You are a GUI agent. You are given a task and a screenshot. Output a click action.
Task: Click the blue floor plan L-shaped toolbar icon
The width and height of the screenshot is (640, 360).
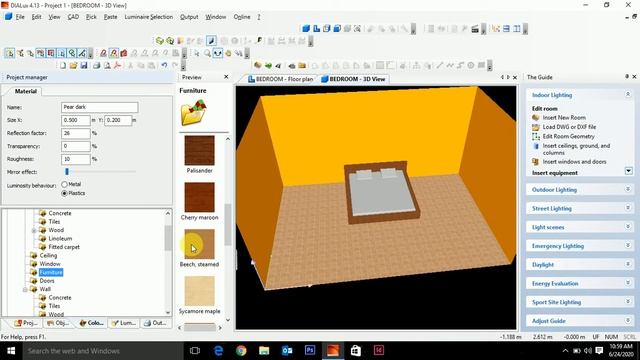316,29
